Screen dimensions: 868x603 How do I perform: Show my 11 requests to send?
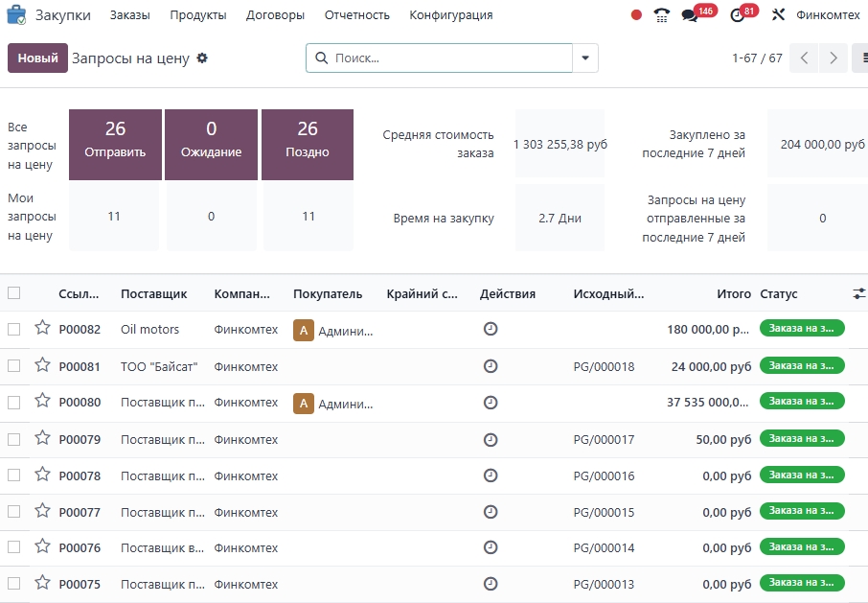114,217
